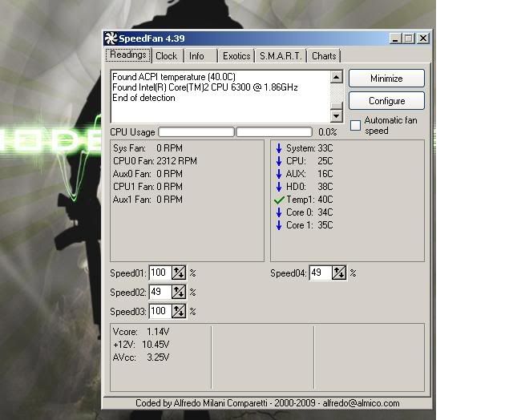The width and height of the screenshot is (513, 420).
Task: Adjust Speed03 using its spinner arrows
Action: tap(179, 311)
